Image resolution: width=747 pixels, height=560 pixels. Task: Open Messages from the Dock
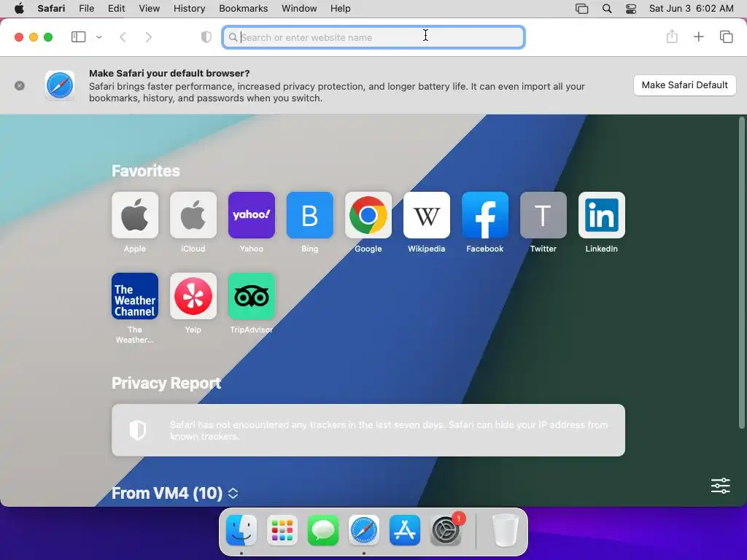tap(323, 530)
